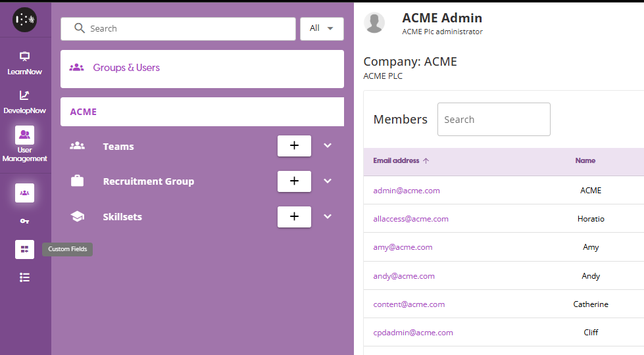Select the Groups & Users panel item

tap(202, 68)
